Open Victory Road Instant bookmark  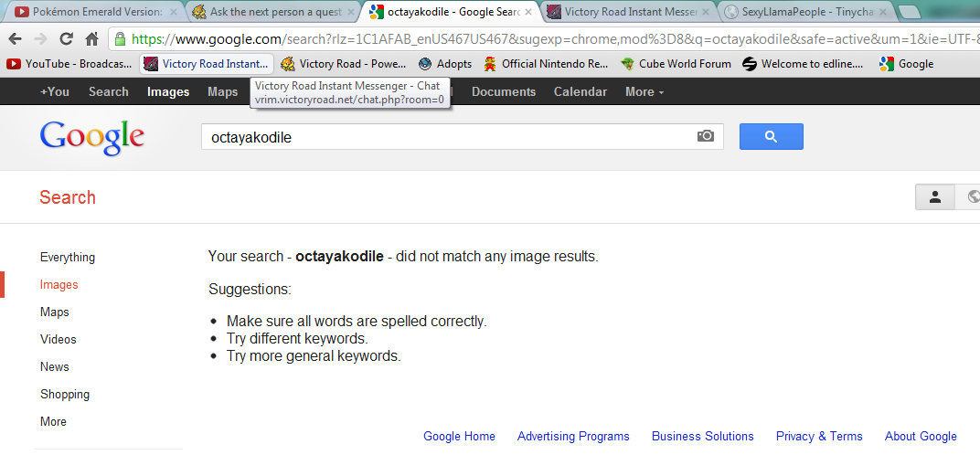207,64
